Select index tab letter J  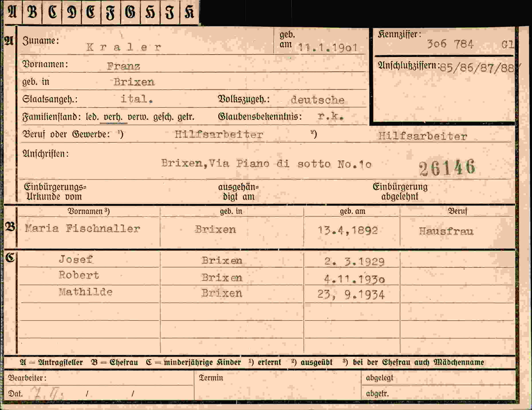coord(170,12)
